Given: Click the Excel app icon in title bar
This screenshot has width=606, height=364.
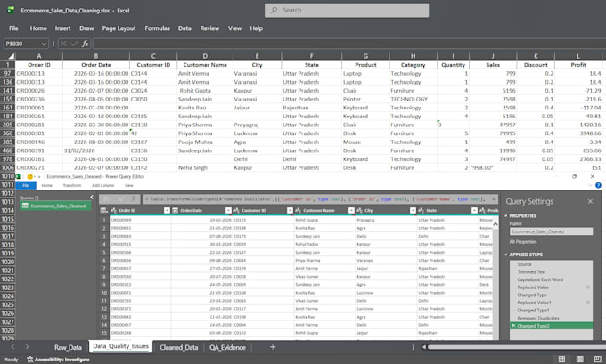Looking at the screenshot, I should 11,10.
